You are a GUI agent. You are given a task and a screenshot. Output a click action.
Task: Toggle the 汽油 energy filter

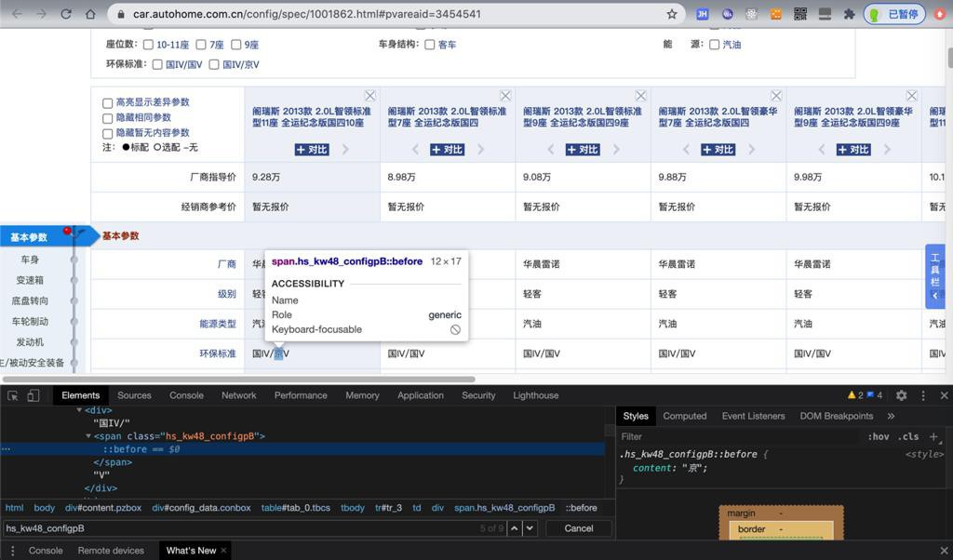pyautogui.click(x=714, y=45)
